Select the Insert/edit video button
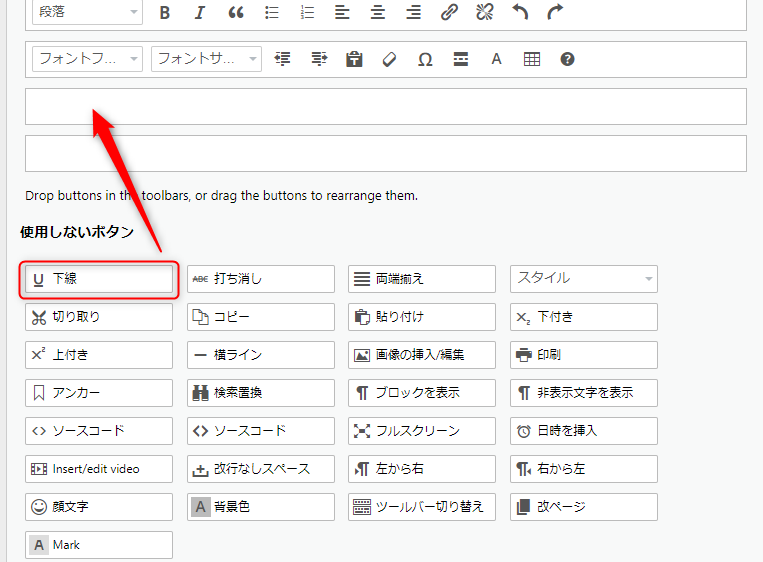This screenshot has width=763, height=562. pos(99,469)
